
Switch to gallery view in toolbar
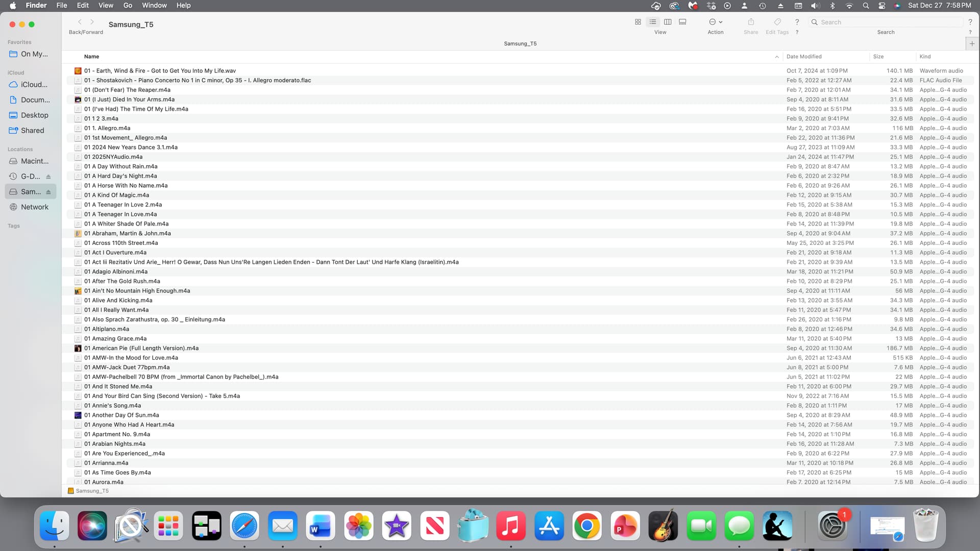(x=682, y=22)
